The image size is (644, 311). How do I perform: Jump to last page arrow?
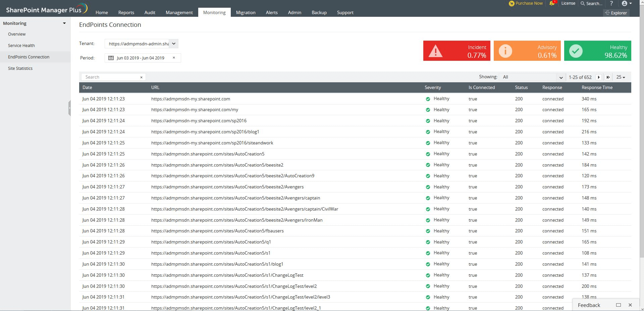coord(608,77)
